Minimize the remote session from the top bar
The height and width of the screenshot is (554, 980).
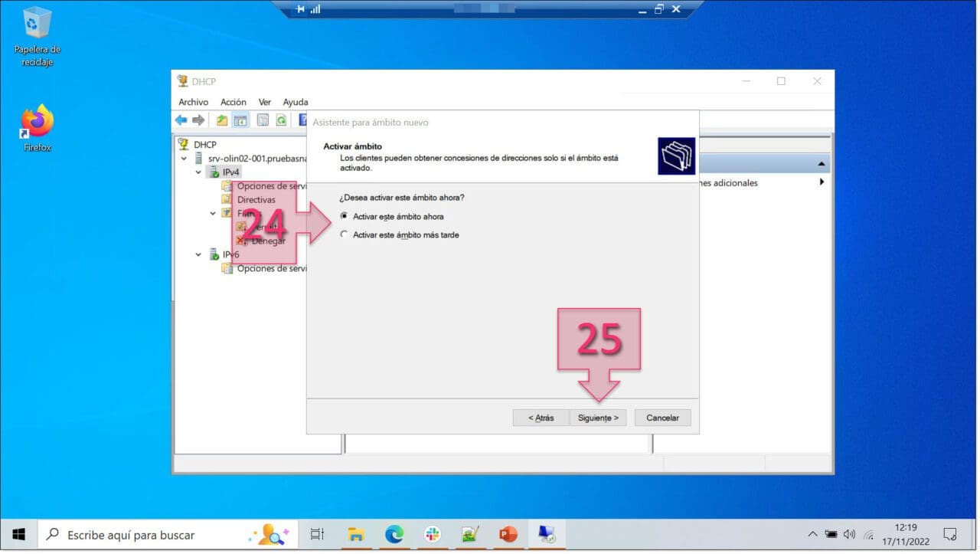pyautogui.click(x=642, y=10)
